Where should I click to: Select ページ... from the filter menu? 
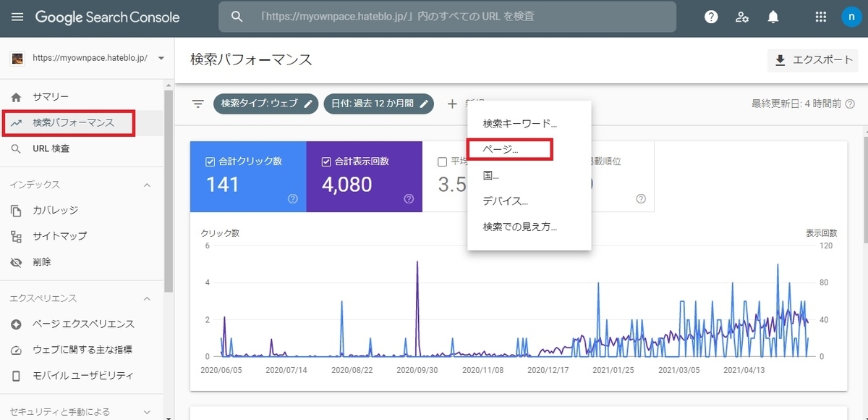529,149
